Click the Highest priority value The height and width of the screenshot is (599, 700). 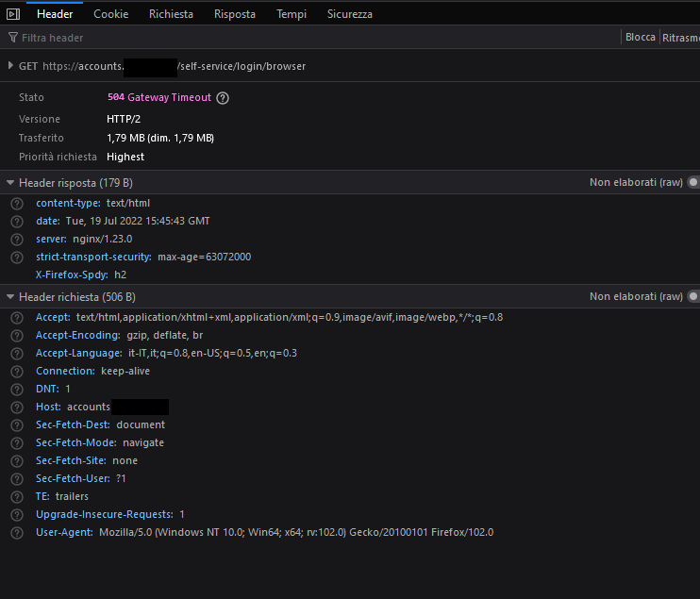(125, 157)
